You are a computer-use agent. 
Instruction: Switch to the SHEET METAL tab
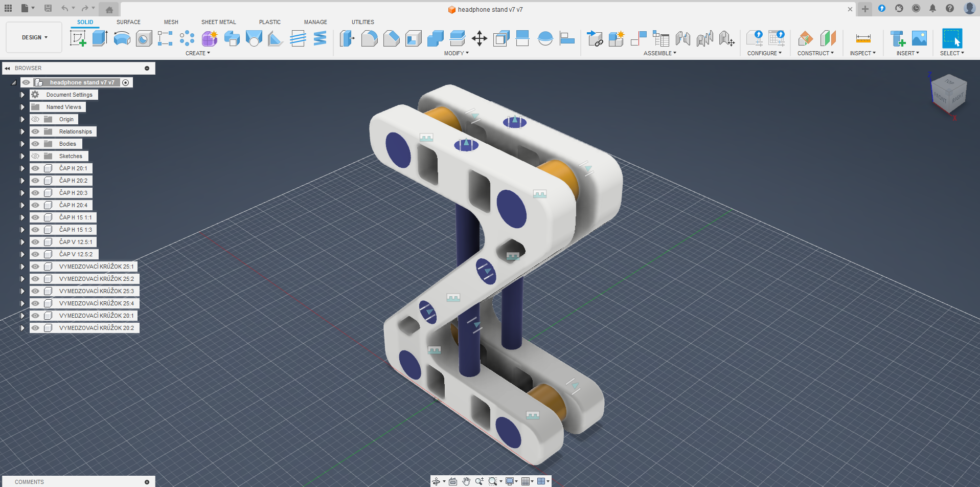click(218, 22)
